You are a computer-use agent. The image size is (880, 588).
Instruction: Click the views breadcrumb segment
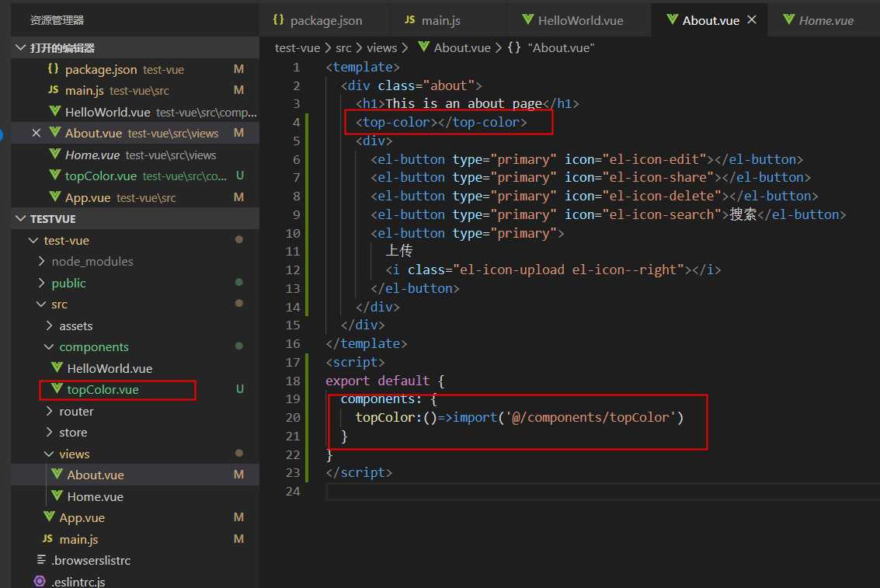tap(381, 47)
